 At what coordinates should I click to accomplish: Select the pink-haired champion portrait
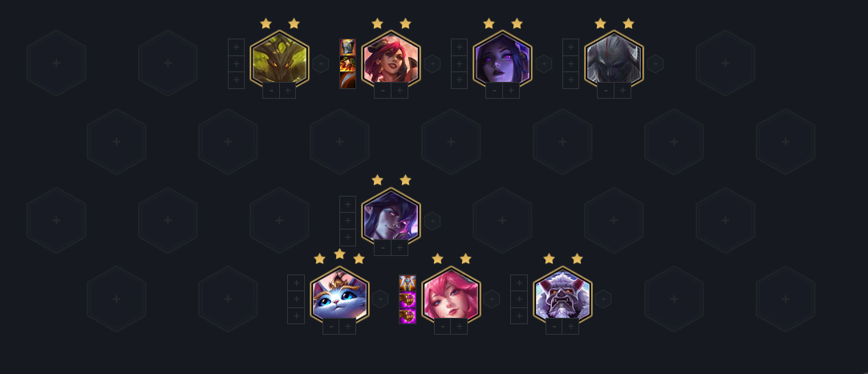(x=451, y=295)
